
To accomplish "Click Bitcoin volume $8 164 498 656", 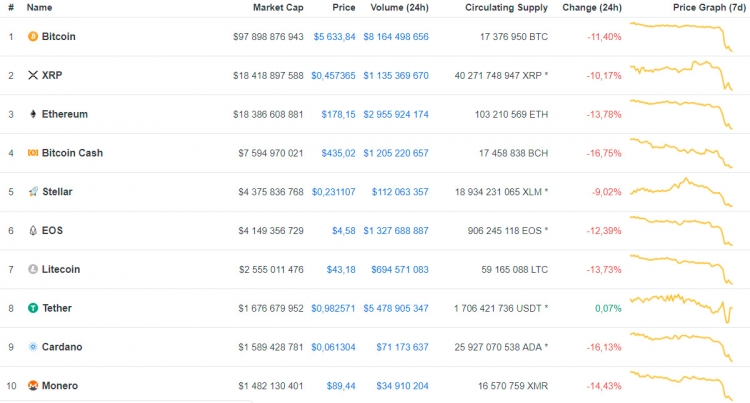I will tap(396, 37).
